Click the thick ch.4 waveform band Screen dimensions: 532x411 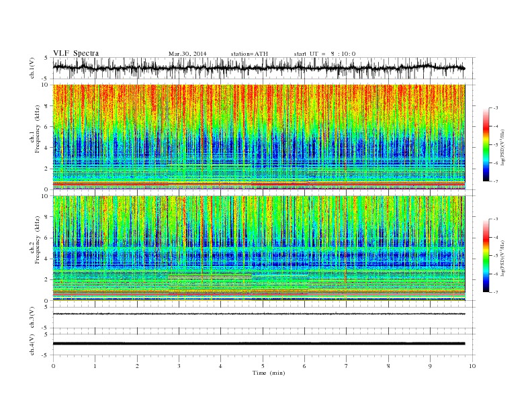click(259, 344)
